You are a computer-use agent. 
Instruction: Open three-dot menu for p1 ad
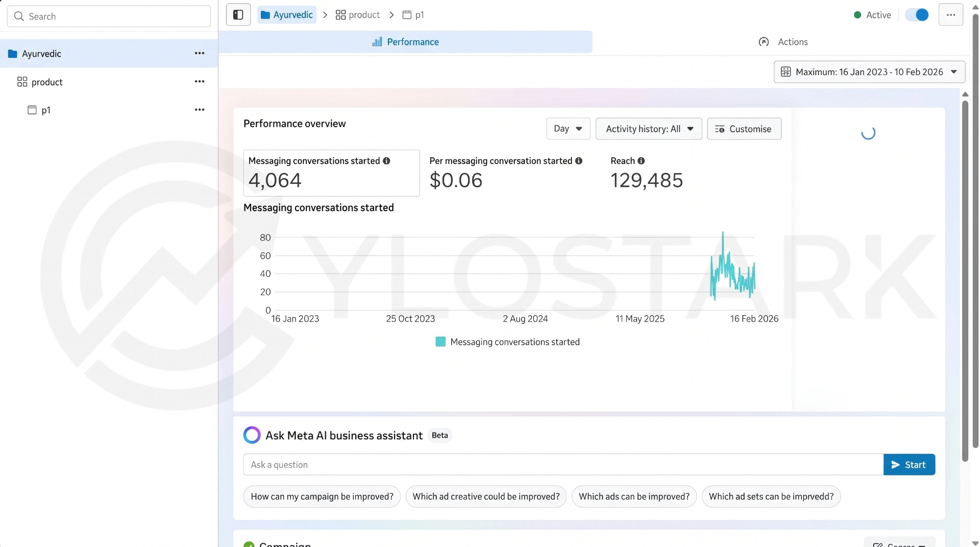pos(200,110)
